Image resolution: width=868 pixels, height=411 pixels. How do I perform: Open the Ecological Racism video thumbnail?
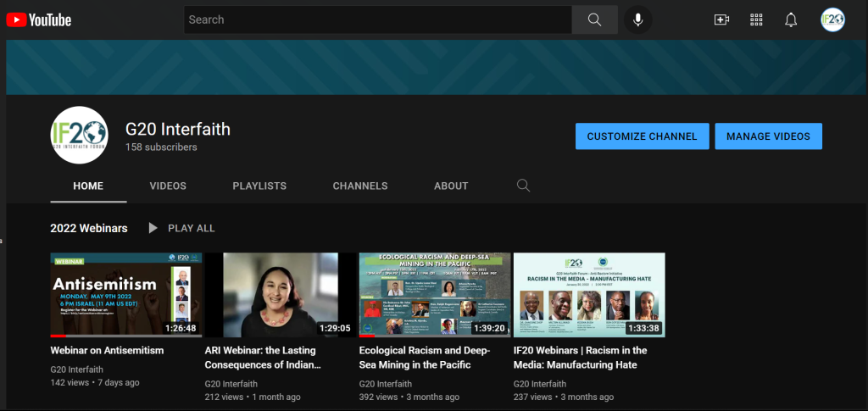[435, 295]
